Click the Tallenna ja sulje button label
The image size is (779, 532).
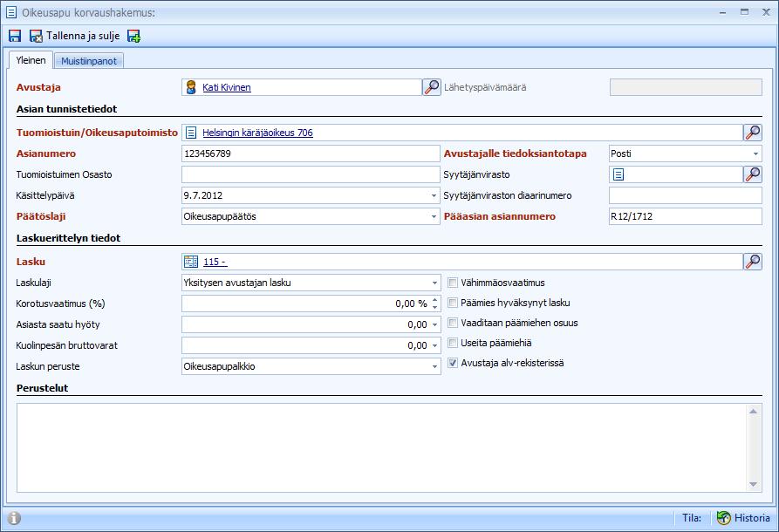pos(83,36)
